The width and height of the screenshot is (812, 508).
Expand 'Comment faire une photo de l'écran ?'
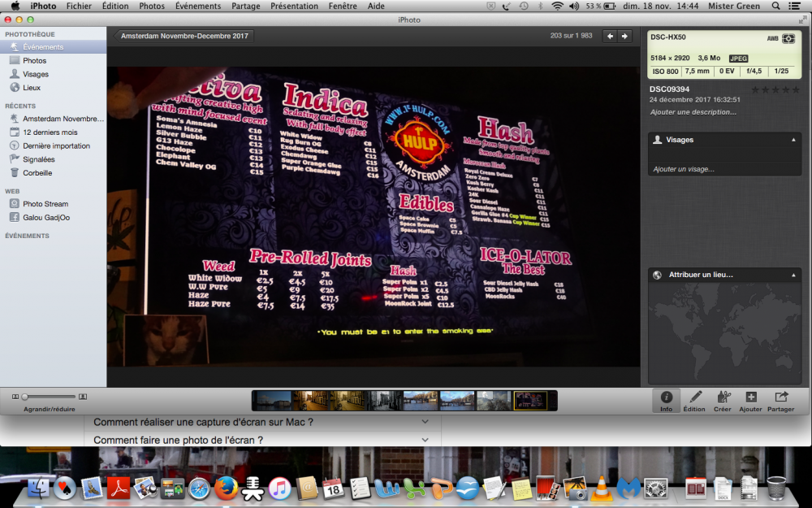(x=262, y=440)
